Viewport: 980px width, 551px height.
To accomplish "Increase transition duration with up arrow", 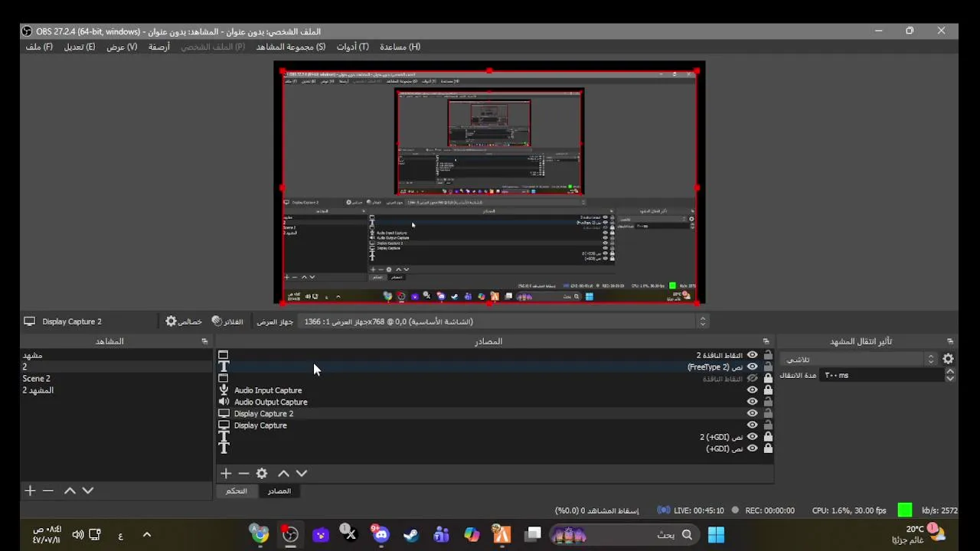I will (950, 372).
